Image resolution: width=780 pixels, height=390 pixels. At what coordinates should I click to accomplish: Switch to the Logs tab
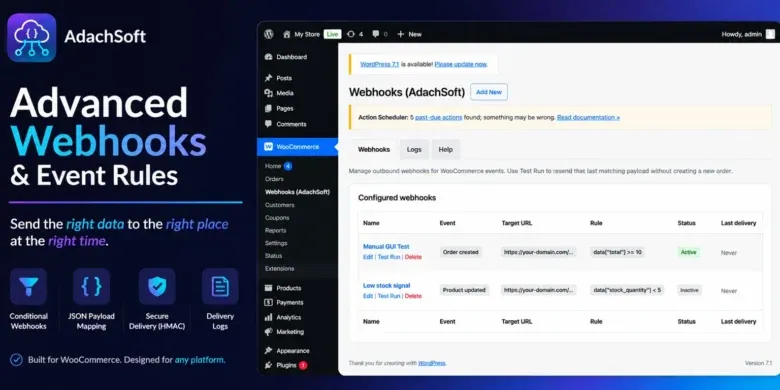point(414,149)
